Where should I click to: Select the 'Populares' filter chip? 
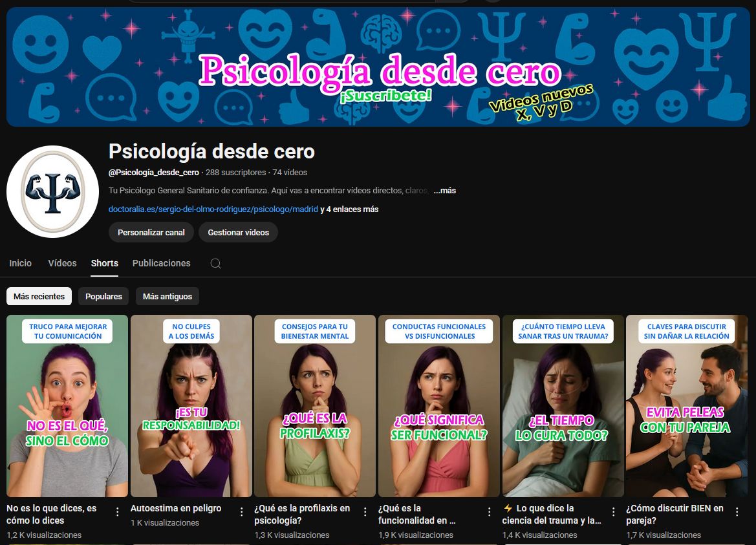tap(103, 296)
